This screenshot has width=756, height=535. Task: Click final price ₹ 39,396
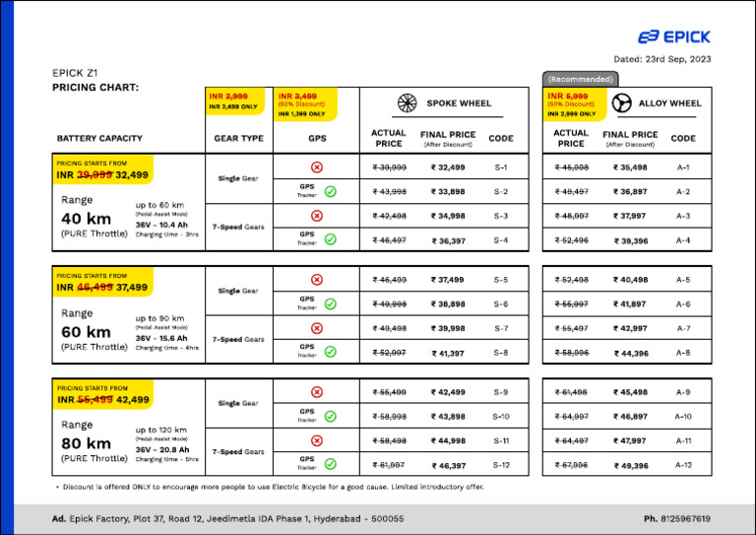(631, 240)
